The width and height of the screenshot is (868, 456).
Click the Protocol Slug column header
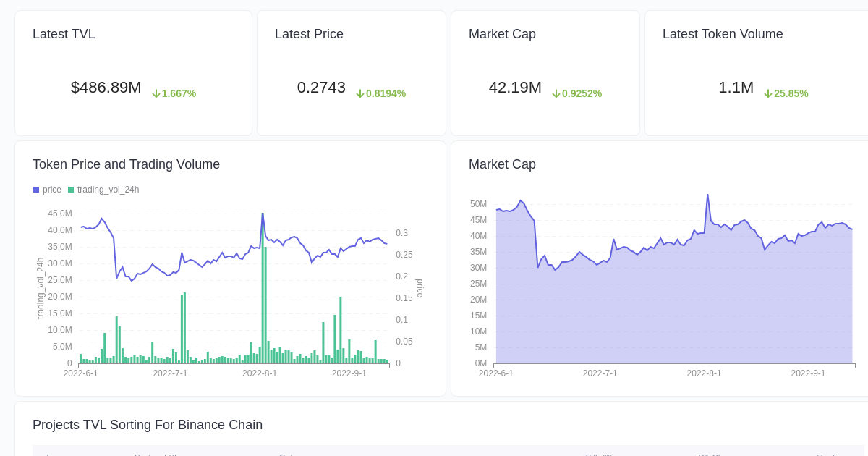pos(156,455)
